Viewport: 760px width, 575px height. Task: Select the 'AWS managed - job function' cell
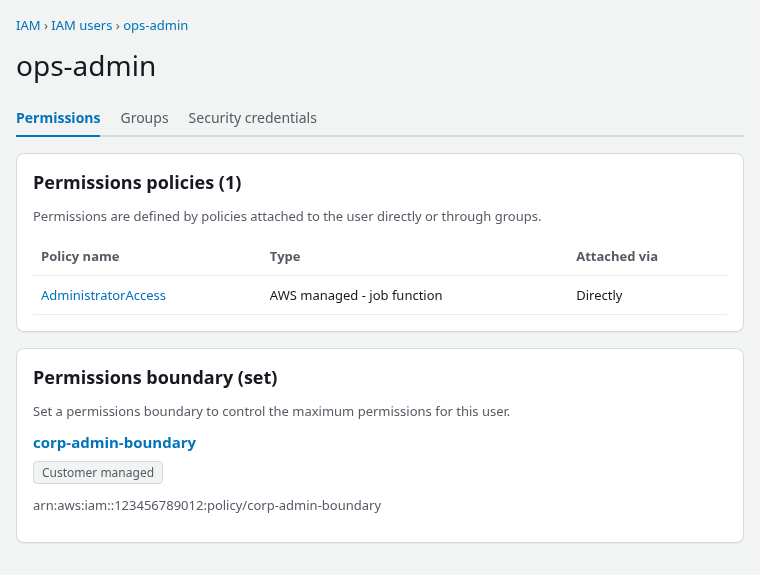pyautogui.click(x=356, y=296)
